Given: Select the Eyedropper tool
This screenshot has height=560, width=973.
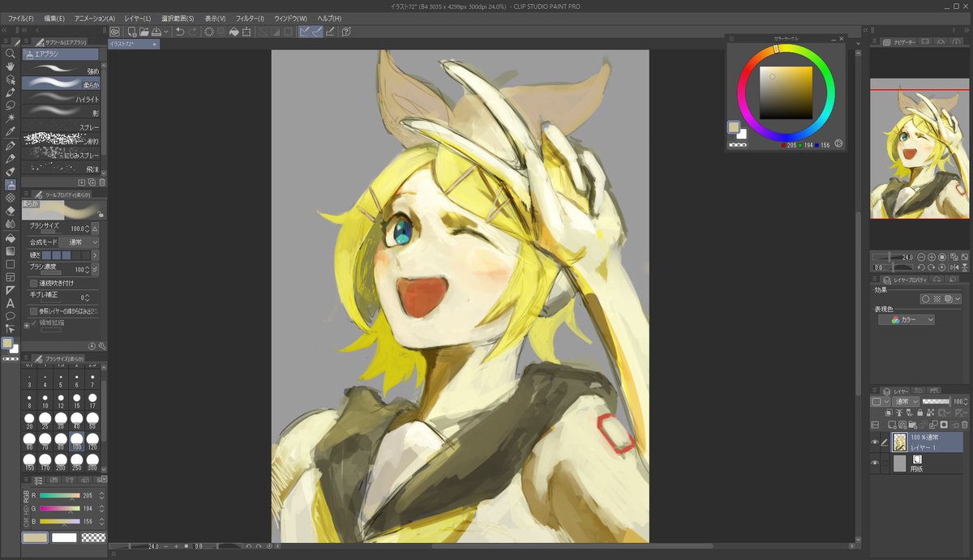Looking at the screenshot, I should (x=11, y=131).
